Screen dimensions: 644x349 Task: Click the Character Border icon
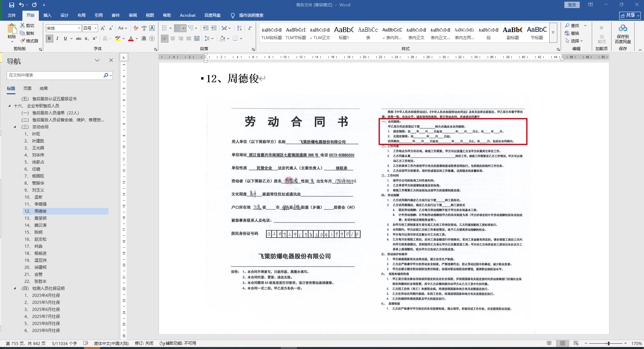point(152,28)
